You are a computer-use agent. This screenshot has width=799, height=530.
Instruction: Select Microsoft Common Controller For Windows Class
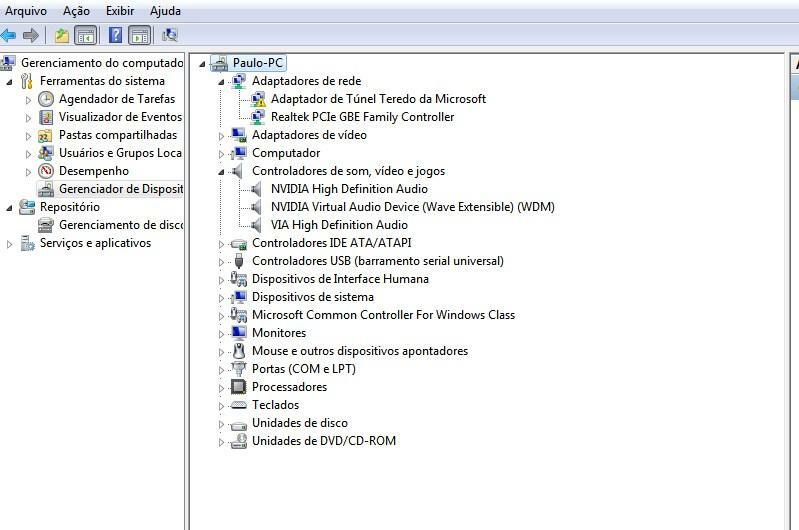coord(383,315)
